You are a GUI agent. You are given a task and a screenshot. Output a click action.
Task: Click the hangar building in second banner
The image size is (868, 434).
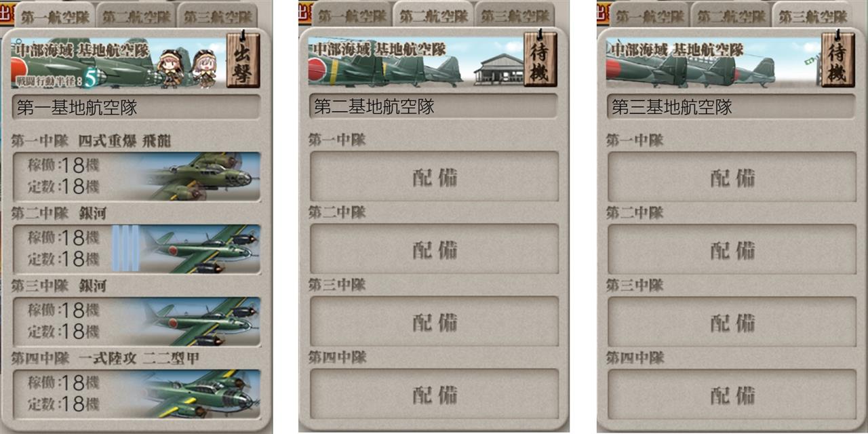pos(498,69)
